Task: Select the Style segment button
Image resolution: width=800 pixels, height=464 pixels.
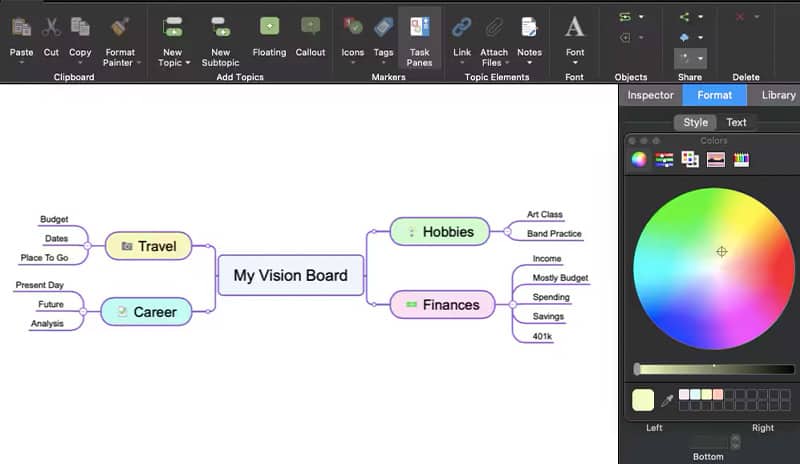Action: coord(695,122)
